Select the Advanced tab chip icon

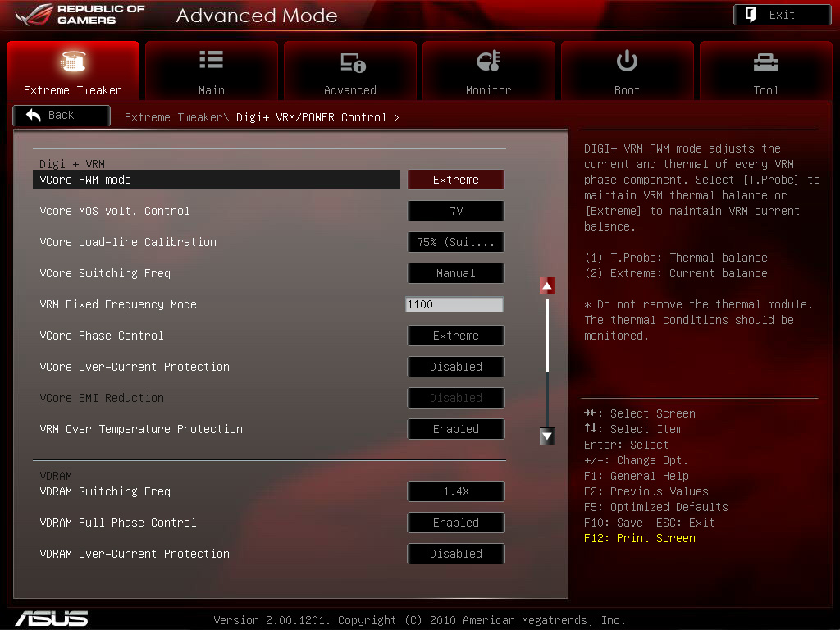351,62
